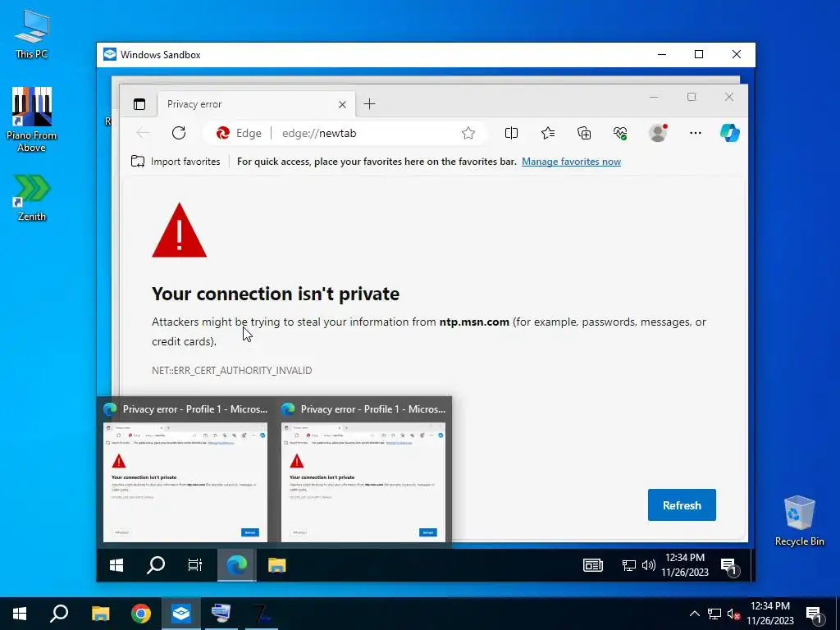
Task: Open the host Start menu
Action: (20, 614)
